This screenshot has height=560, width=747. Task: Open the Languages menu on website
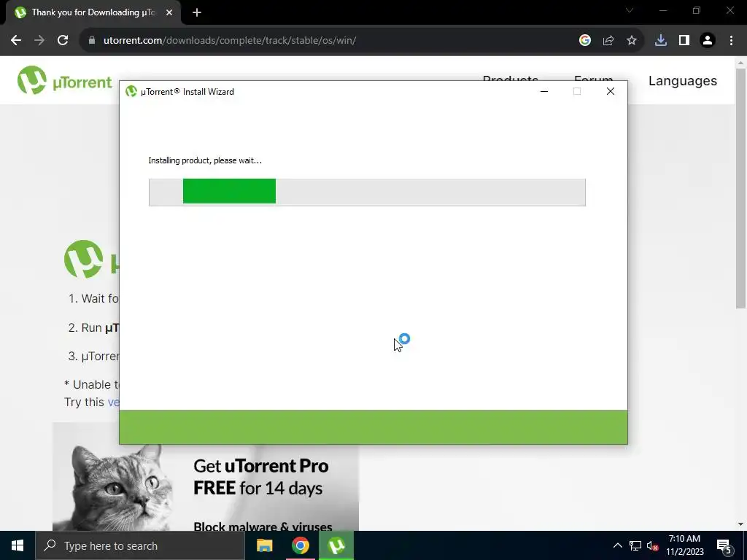(682, 81)
